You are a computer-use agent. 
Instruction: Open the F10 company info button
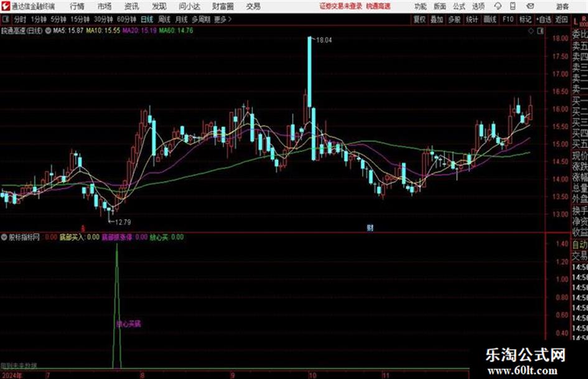tap(508, 19)
